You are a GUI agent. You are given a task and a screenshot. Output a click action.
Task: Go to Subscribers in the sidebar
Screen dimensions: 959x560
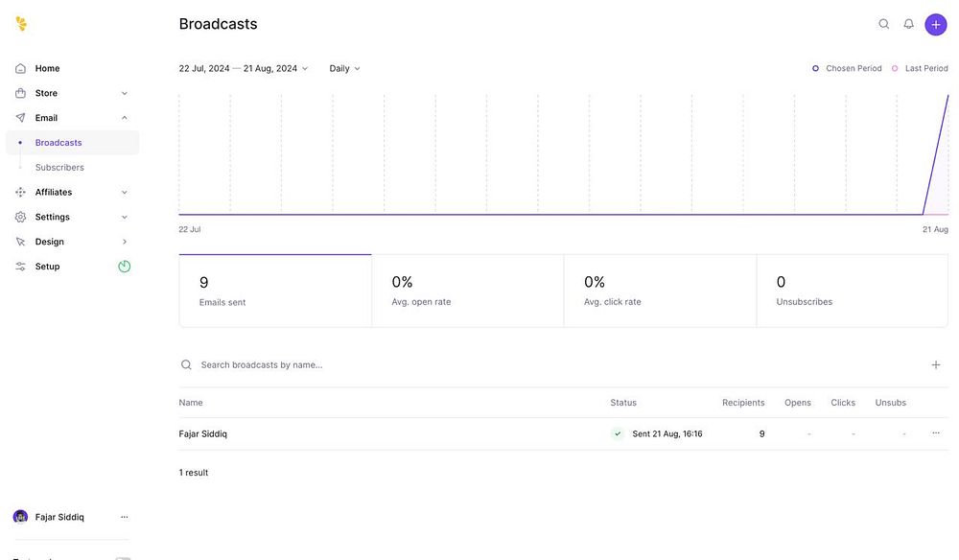[x=59, y=167]
